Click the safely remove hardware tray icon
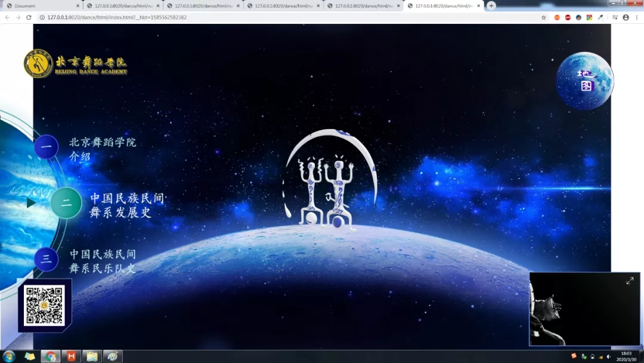The height and width of the screenshot is (363, 644). [x=584, y=356]
